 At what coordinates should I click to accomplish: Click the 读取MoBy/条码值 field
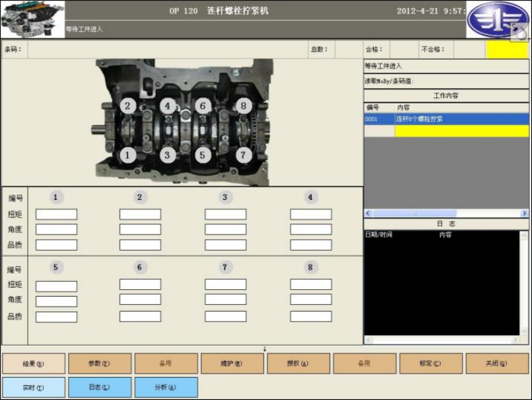(446, 81)
